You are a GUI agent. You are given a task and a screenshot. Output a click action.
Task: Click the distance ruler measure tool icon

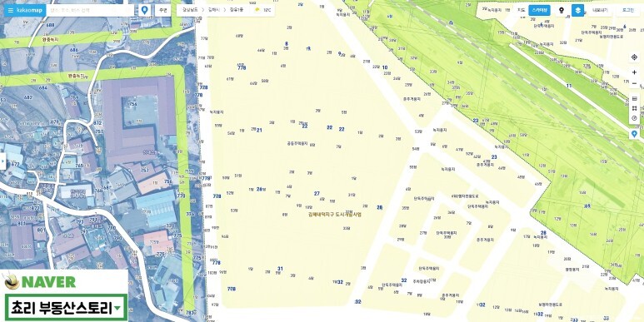[634, 99]
